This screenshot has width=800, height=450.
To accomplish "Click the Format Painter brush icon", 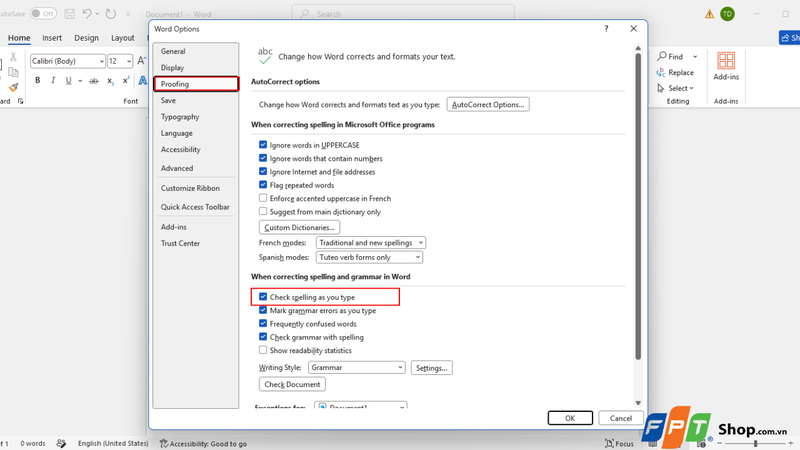I will click(13, 88).
